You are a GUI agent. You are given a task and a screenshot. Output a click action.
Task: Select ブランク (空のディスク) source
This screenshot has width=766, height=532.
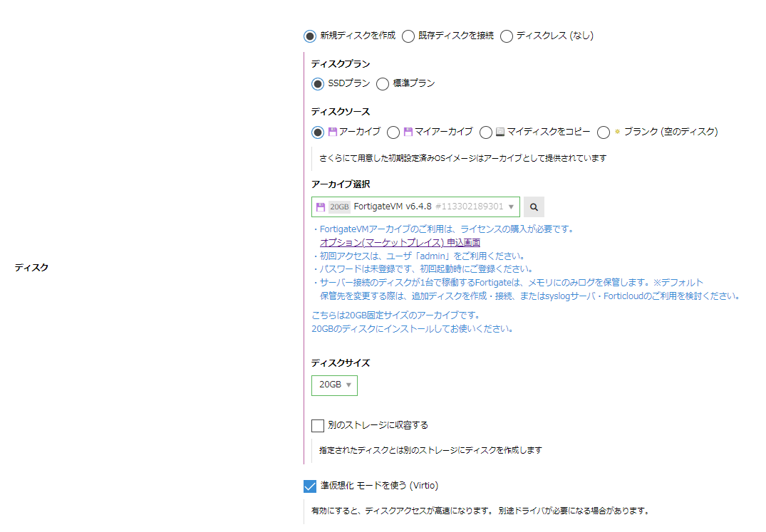coord(604,132)
